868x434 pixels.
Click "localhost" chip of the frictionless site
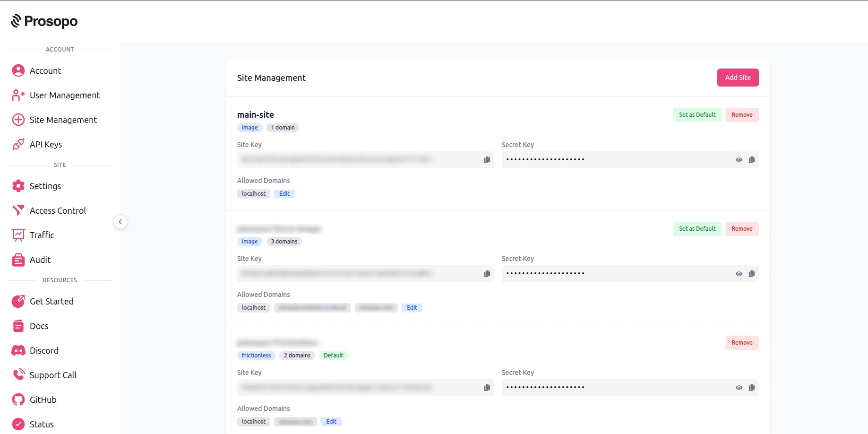pyautogui.click(x=254, y=422)
